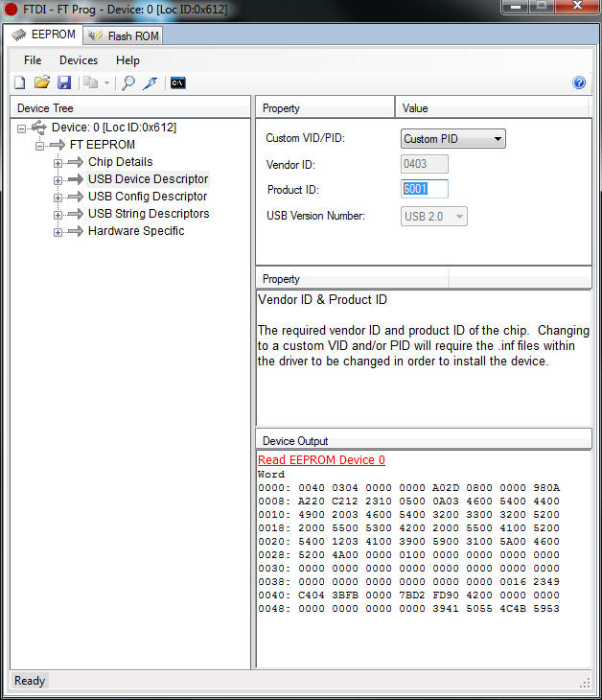Click the arrow icon beside FT EEPROM
The width and height of the screenshot is (602, 700).
point(58,145)
